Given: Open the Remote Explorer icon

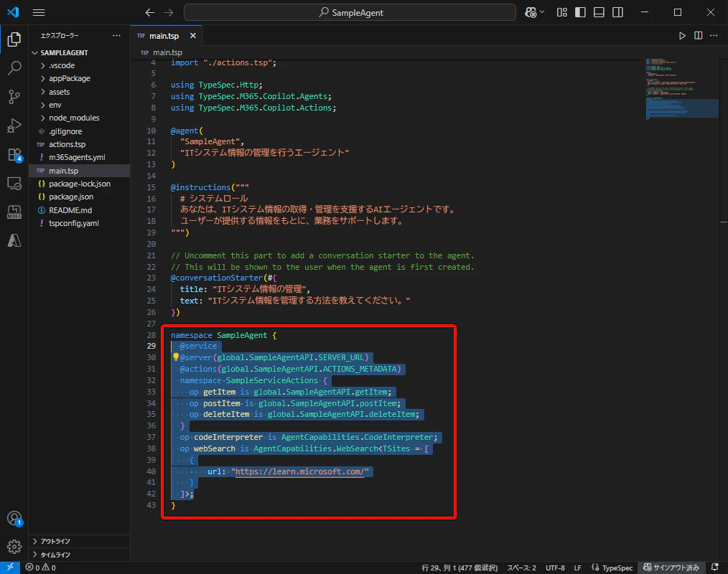Looking at the screenshot, I should [14, 184].
